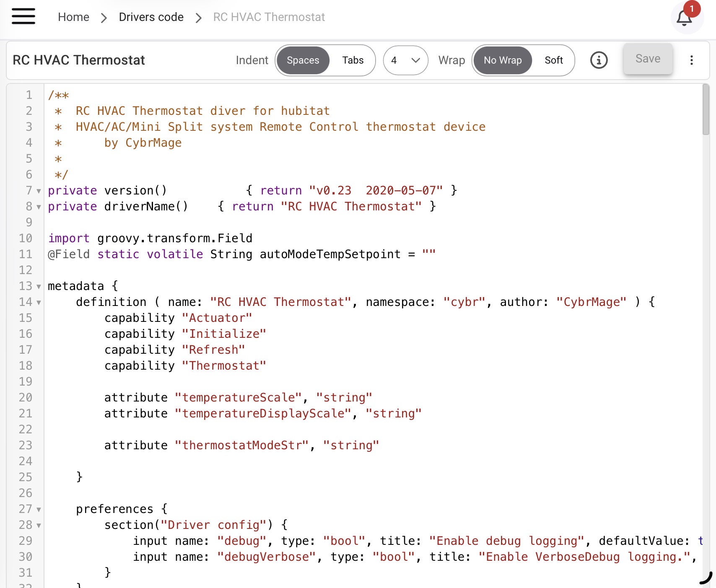Go to Home in breadcrumb
The width and height of the screenshot is (716, 588).
click(x=73, y=17)
